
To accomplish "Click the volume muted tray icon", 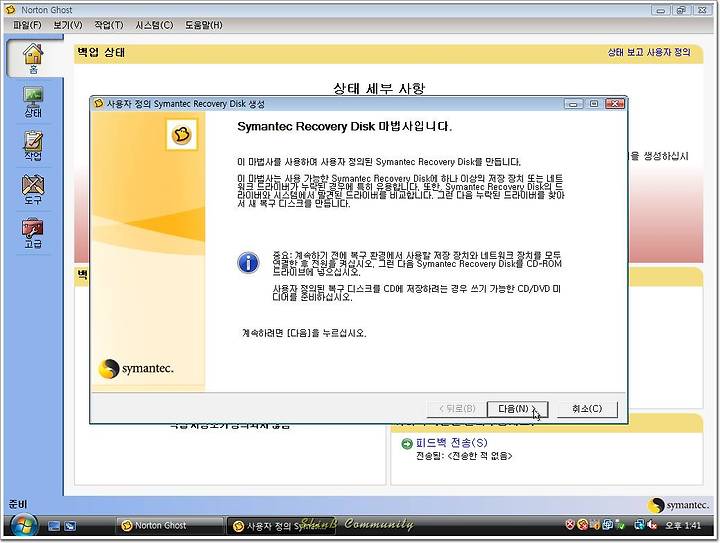I will coord(651,525).
